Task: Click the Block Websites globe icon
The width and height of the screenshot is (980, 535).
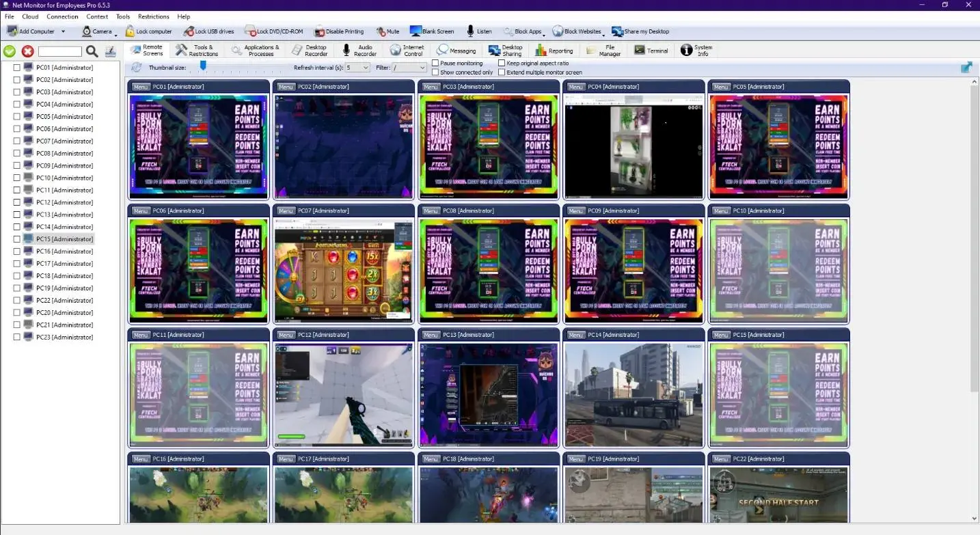Action: [x=558, y=31]
